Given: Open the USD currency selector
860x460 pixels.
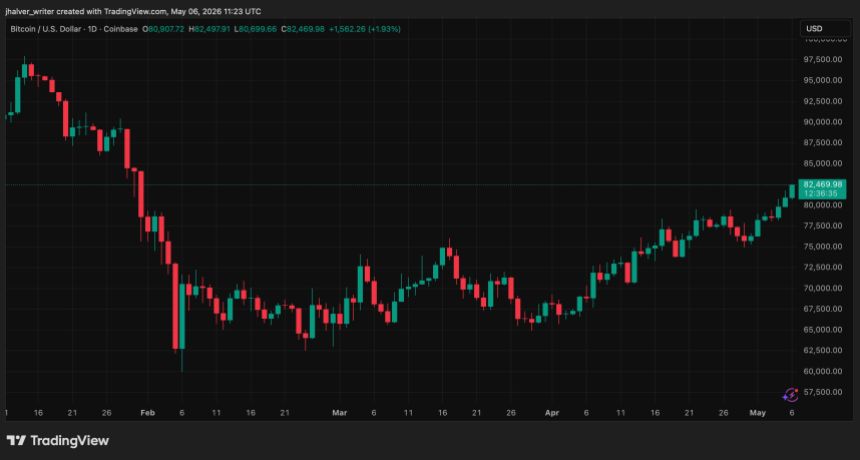Looking at the screenshot, I should [824, 29].
